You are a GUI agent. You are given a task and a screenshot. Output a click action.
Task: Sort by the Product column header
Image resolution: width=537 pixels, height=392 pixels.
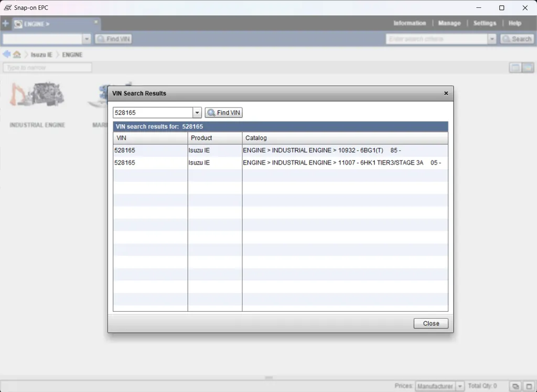click(x=215, y=138)
